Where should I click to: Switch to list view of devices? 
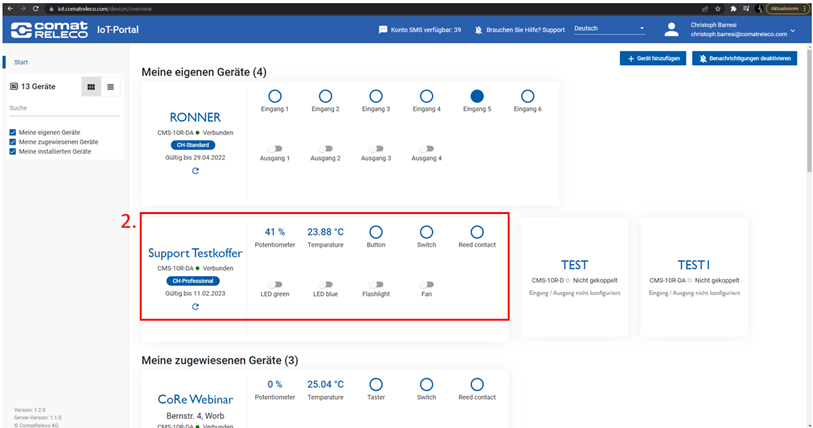pos(110,87)
